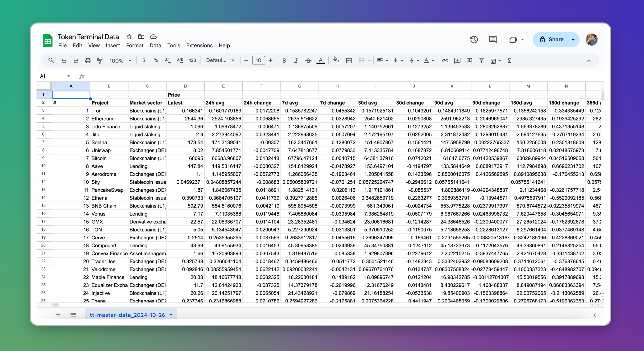644x351 pixels.
Task: Open sheet tab tt-master-data menu arrow
Action: coord(171,315)
